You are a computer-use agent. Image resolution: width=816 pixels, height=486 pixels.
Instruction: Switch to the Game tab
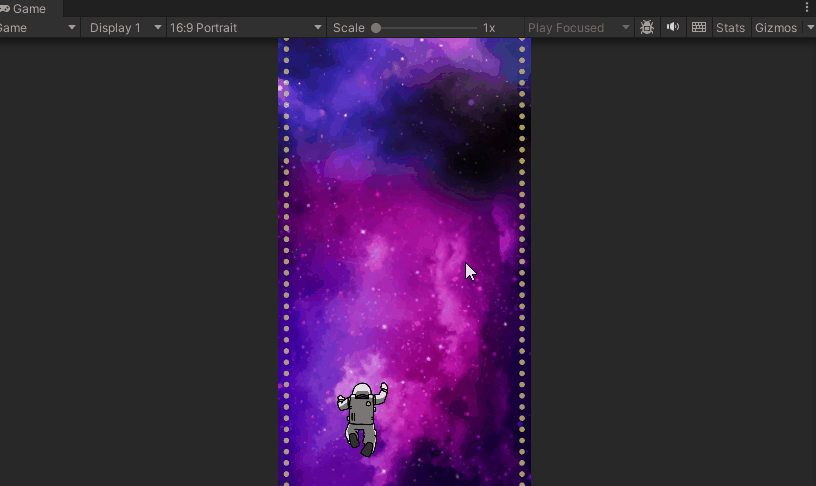(30, 9)
